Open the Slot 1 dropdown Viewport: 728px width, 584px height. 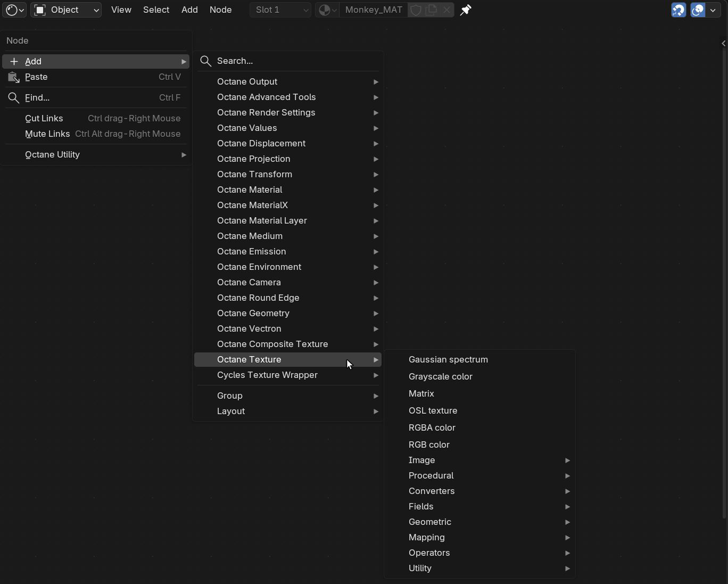[x=280, y=10]
